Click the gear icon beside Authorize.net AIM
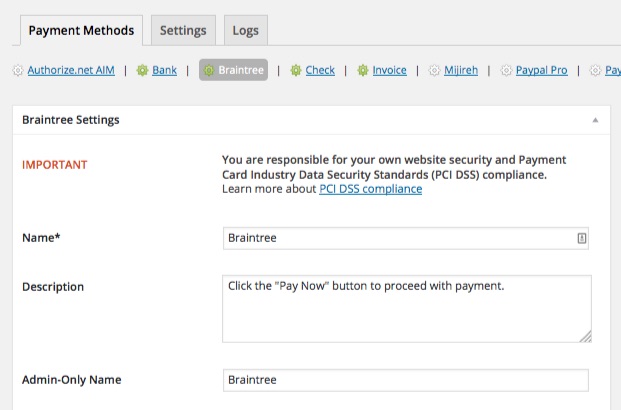The width and height of the screenshot is (621, 410). point(18,71)
